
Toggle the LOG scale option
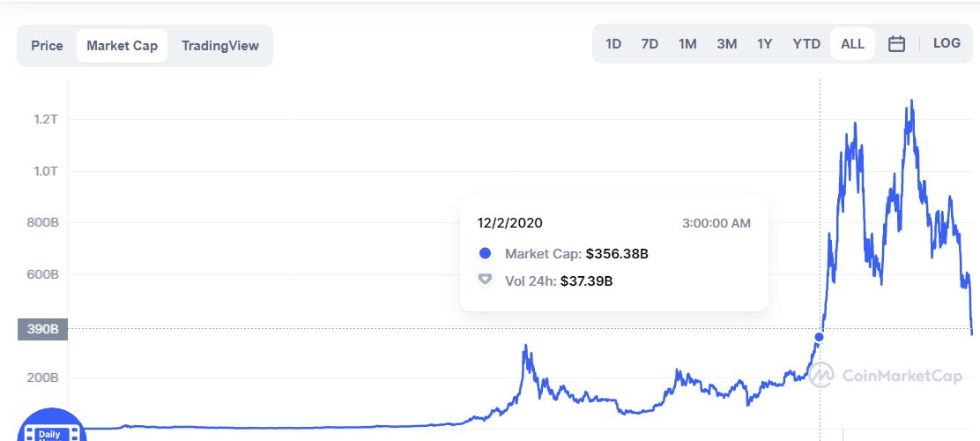[x=947, y=43]
